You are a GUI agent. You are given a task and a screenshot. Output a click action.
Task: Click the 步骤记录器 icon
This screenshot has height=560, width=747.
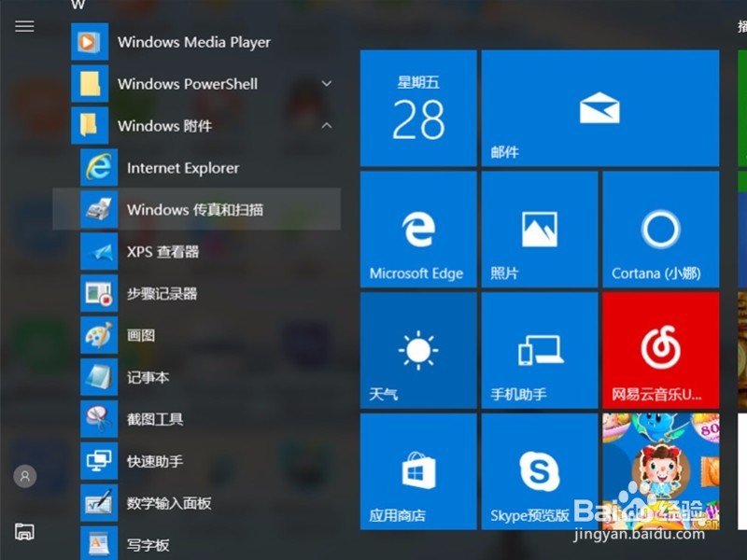99,293
